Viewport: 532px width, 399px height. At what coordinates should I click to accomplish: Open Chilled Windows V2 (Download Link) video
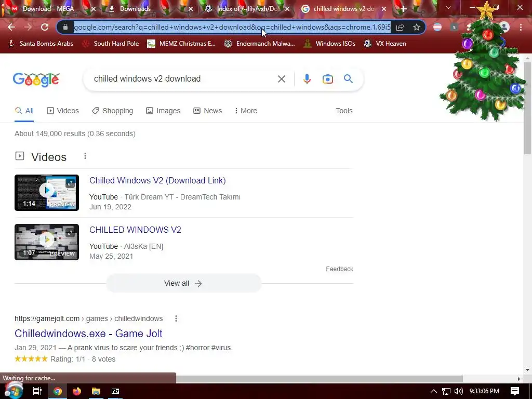point(157,180)
